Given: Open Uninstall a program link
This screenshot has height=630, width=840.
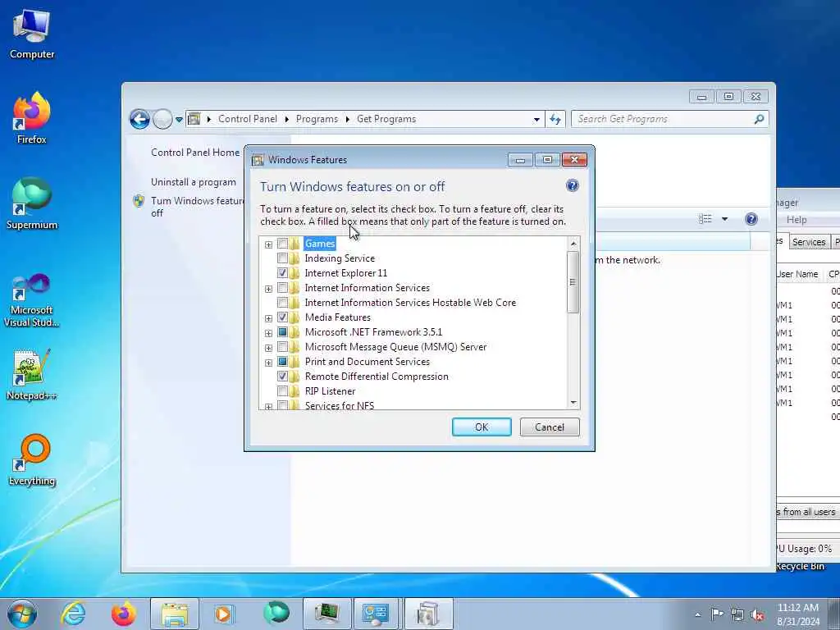Looking at the screenshot, I should 193,182.
